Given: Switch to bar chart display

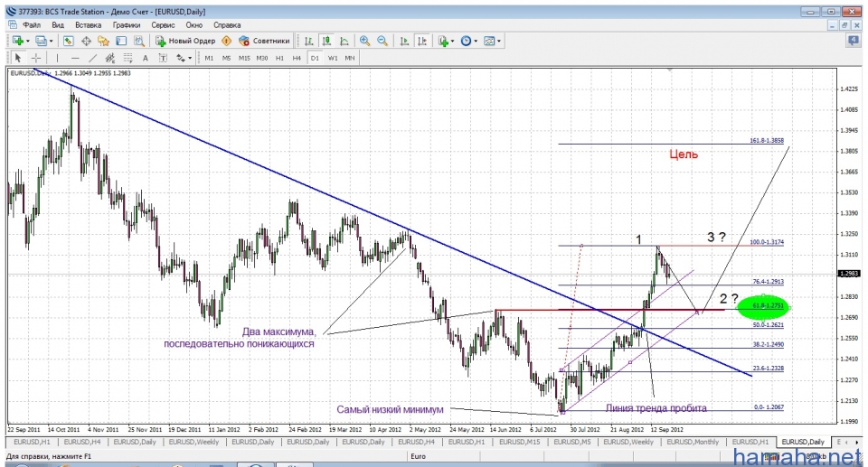Looking at the screenshot, I should coord(309,41).
